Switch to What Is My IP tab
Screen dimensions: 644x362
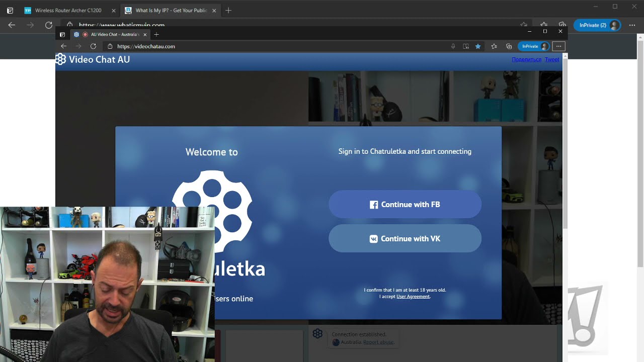[x=171, y=11]
